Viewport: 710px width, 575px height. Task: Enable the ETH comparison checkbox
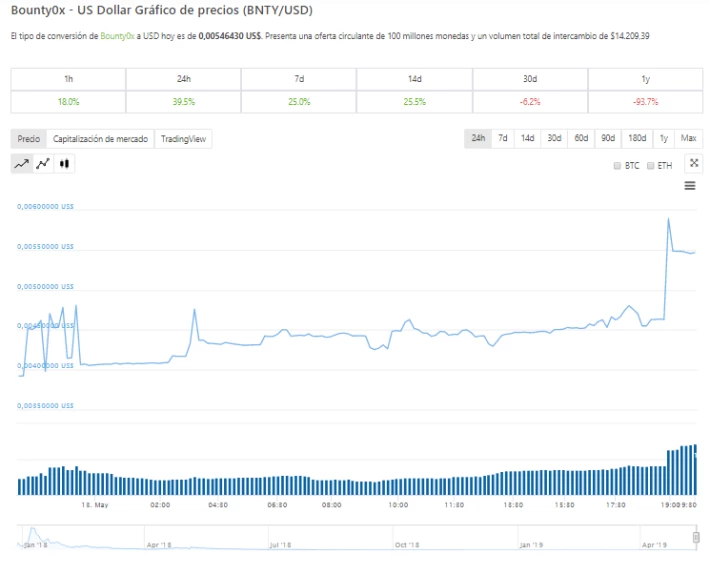pyautogui.click(x=651, y=166)
